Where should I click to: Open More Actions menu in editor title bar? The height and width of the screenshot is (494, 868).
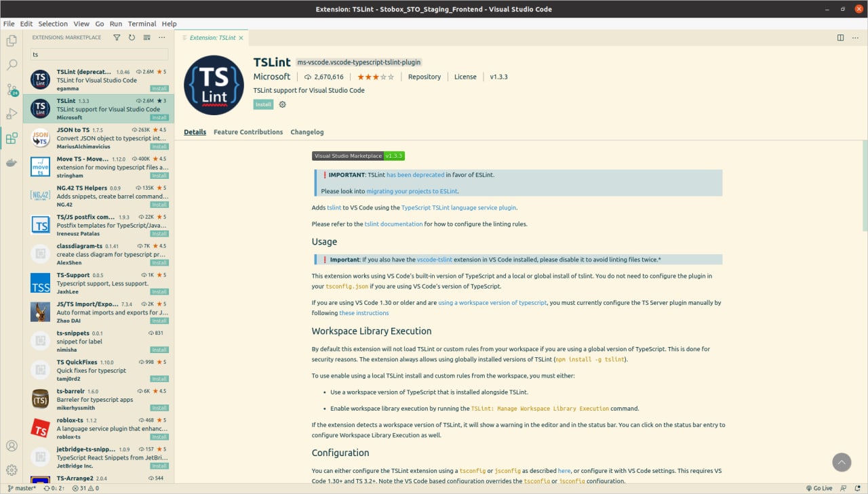point(856,38)
